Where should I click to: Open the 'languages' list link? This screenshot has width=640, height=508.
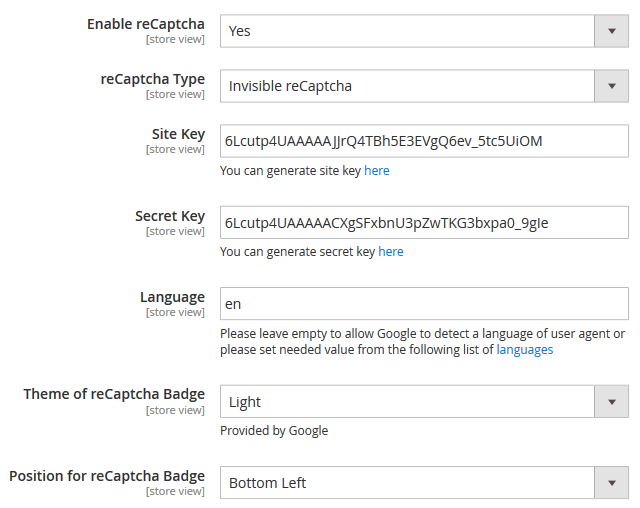point(524,350)
